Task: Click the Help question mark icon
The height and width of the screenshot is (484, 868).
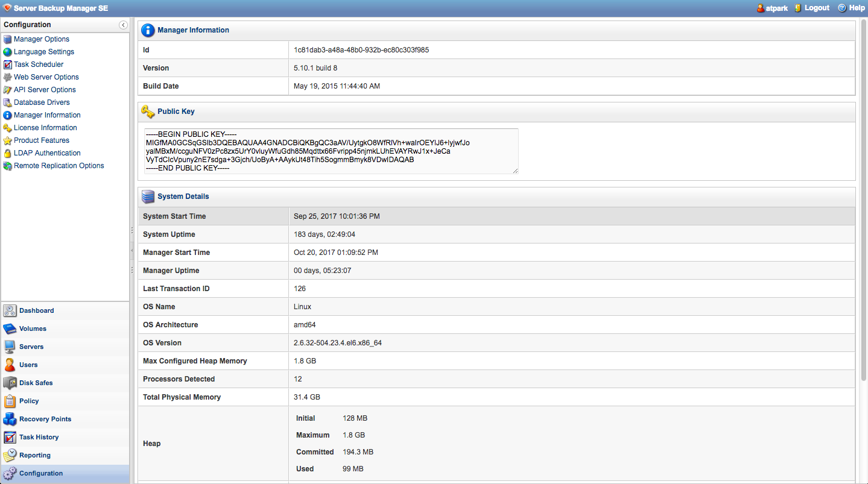Action: point(842,8)
